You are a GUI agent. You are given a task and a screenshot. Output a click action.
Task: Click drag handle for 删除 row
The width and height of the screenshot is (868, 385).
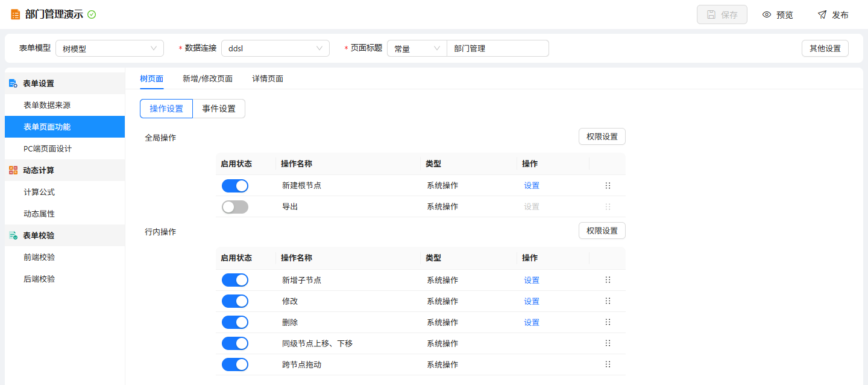coord(608,322)
